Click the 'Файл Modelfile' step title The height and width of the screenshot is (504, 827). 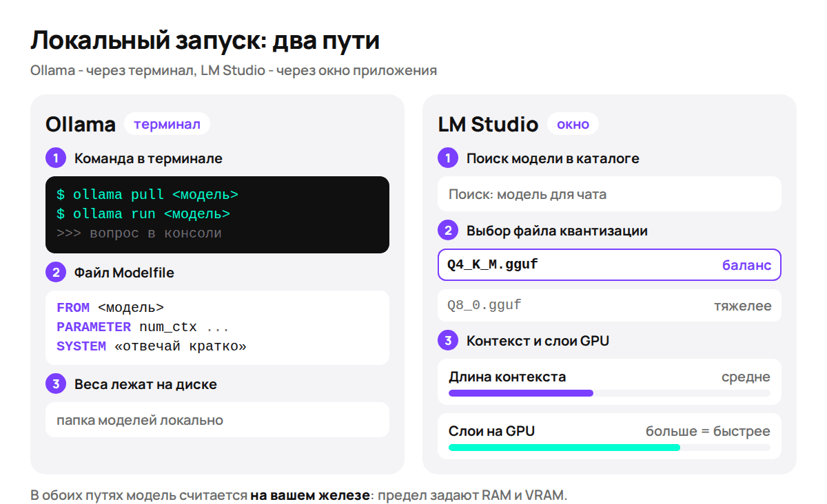click(x=124, y=273)
